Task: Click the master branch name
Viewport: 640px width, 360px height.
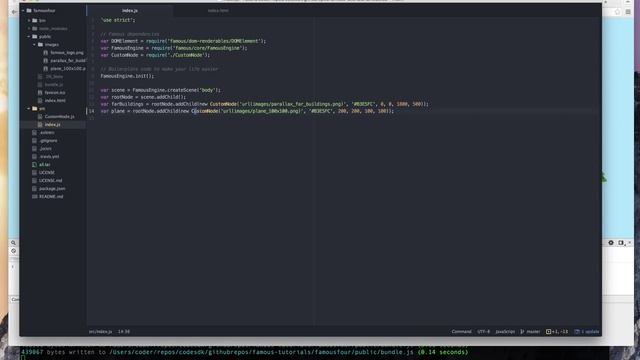Action: pyautogui.click(x=533, y=331)
